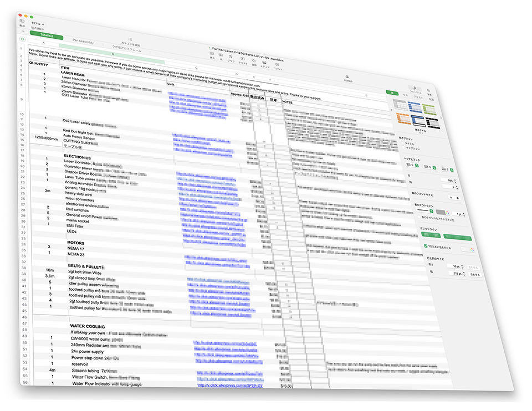
Task: Choose the green table style thumbnail
Action: 429,110
